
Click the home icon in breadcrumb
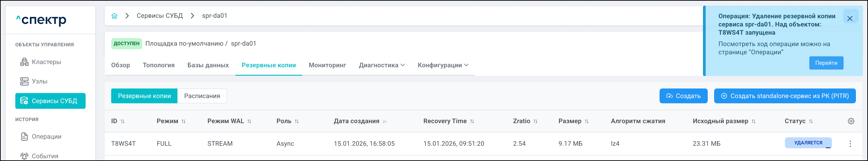point(115,16)
